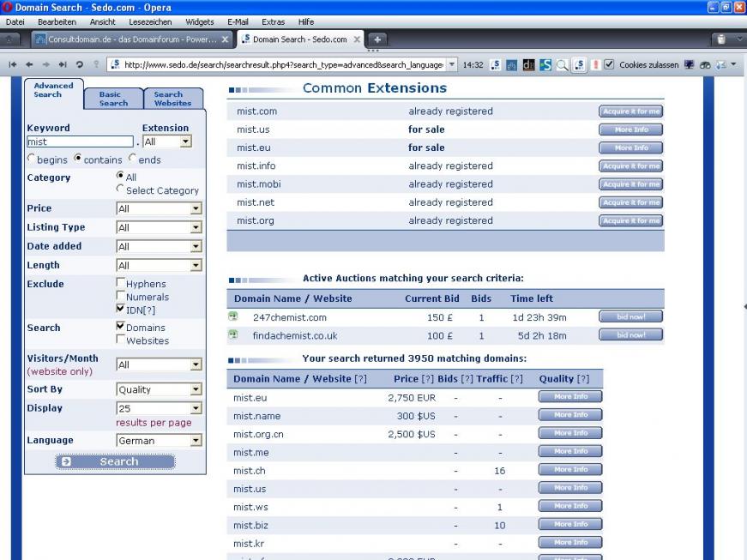Screen dimensions: 747x560
Task: Close the Consultdomain.de tab
Action: pyautogui.click(x=226, y=39)
